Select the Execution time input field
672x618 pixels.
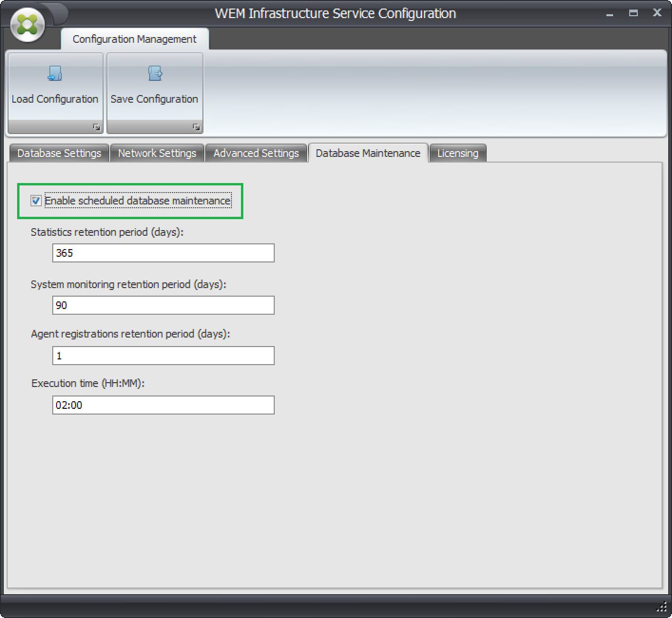163,405
